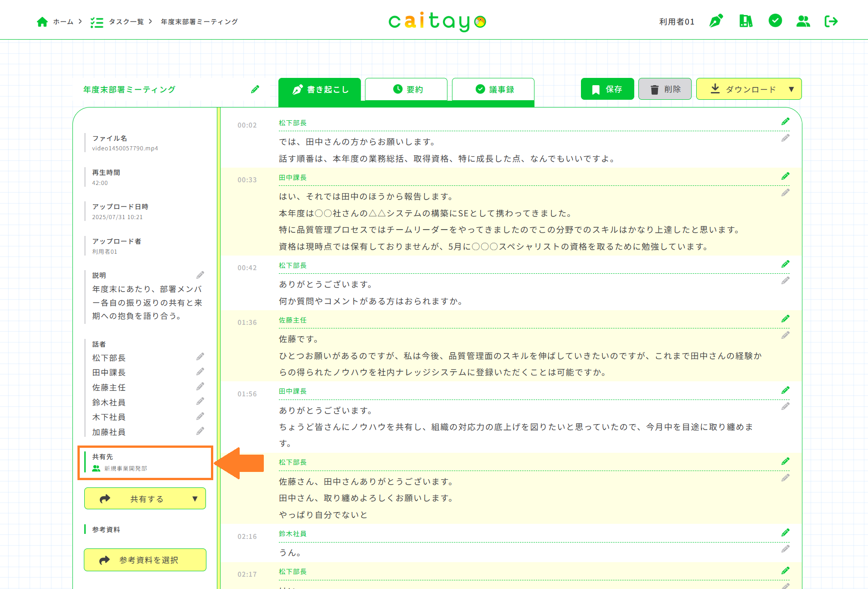This screenshot has height=589, width=868.
Task: Edit the title 年度末部署ミーティング with pencil icon
Action: click(255, 89)
